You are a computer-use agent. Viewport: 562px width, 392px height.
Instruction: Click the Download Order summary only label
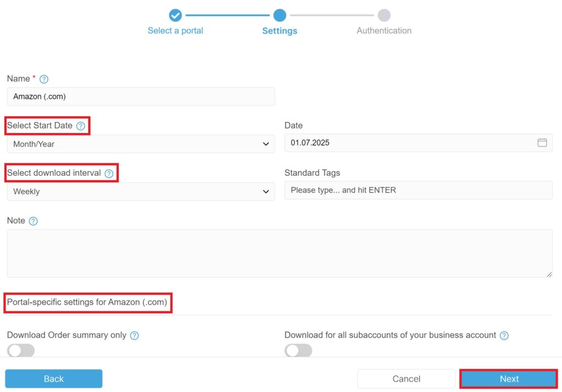[x=66, y=335]
